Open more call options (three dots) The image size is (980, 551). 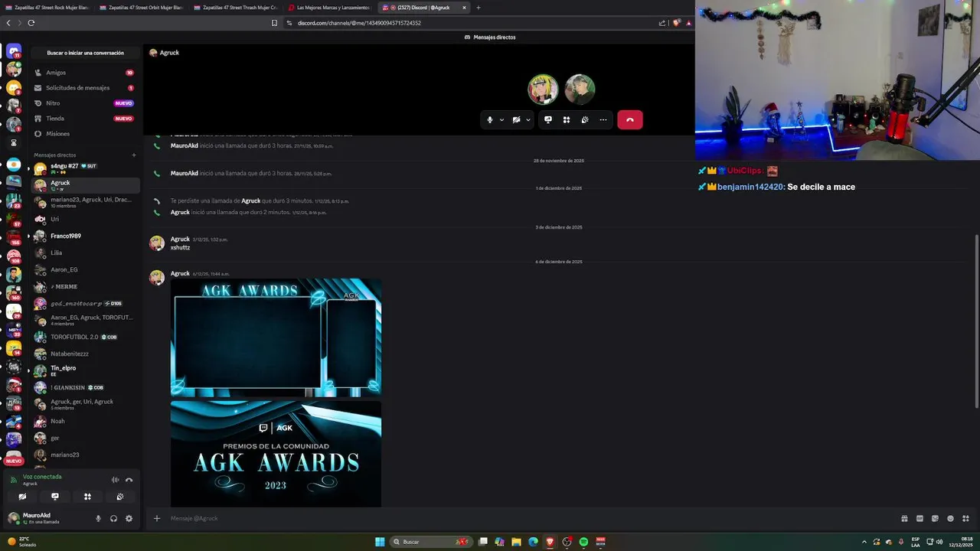tap(603, 119)
